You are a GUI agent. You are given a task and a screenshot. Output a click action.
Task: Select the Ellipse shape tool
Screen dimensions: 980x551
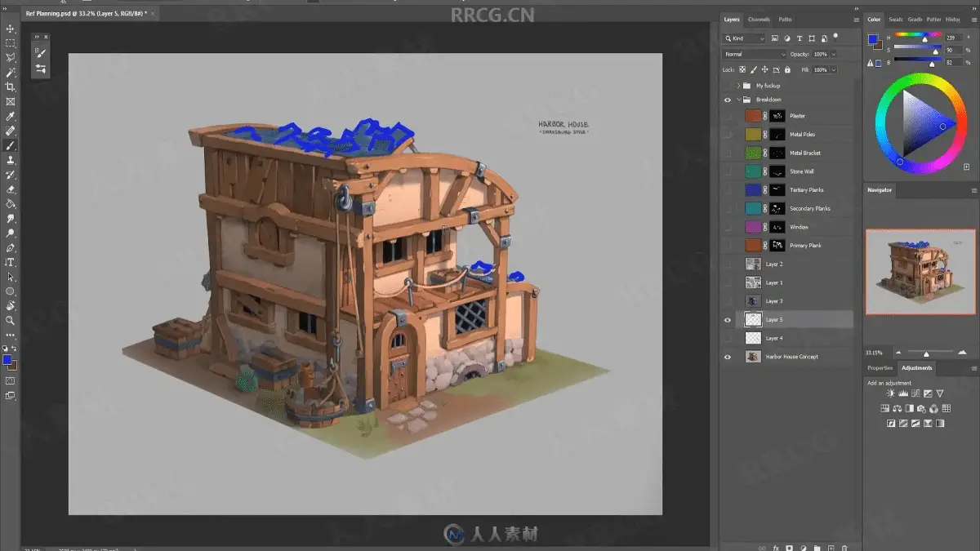(x=11, y=291)
